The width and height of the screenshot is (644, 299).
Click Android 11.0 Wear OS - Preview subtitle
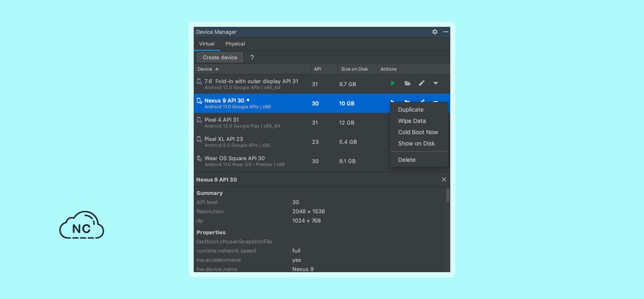tap(244, 165)
